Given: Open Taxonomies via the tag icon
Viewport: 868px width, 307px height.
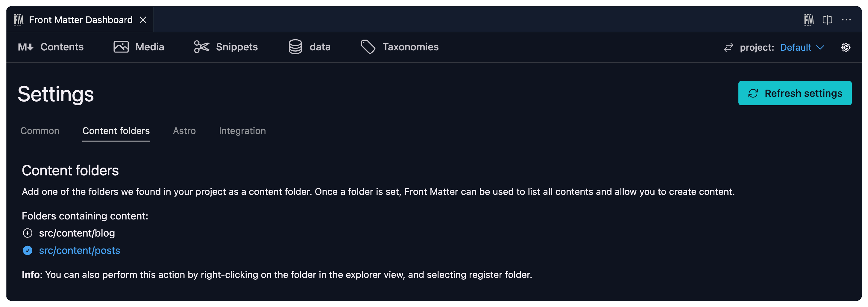Looking at the screenshot, I should tap(368, 47).
